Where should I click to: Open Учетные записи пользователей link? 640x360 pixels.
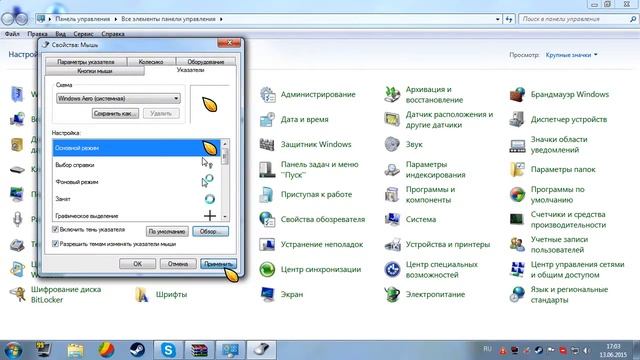(559, 244)
